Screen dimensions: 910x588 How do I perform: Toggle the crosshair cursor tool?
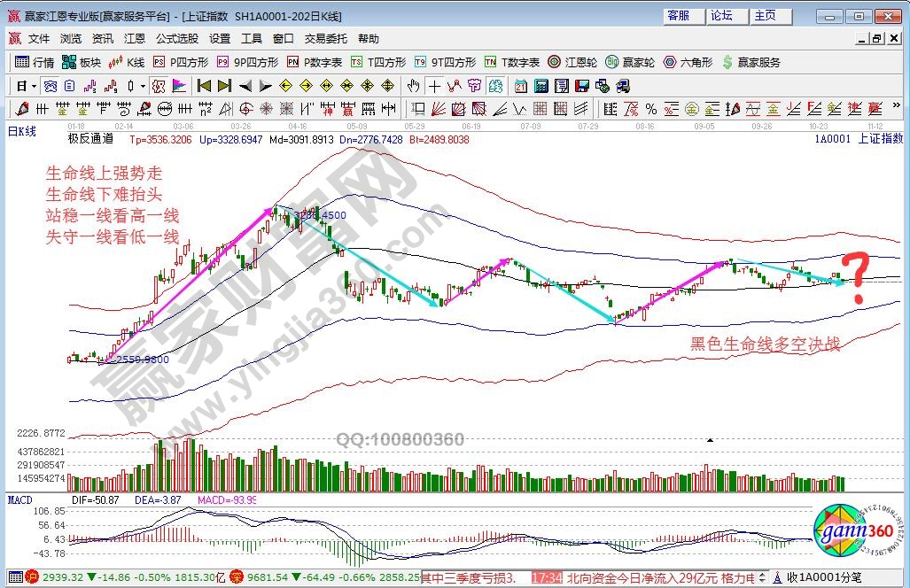click(x=435, y=86)
